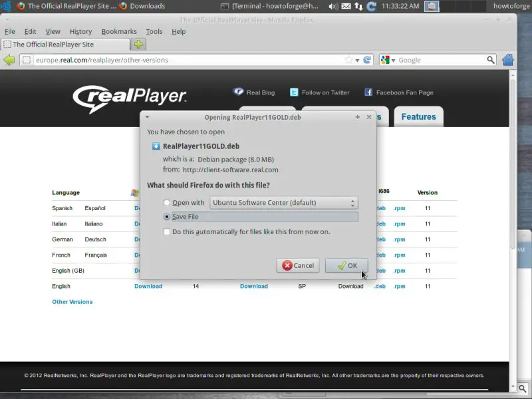Click the clock showing 11:33:22 AM
This screenshot has width=532, height=399.
point(400,6)
